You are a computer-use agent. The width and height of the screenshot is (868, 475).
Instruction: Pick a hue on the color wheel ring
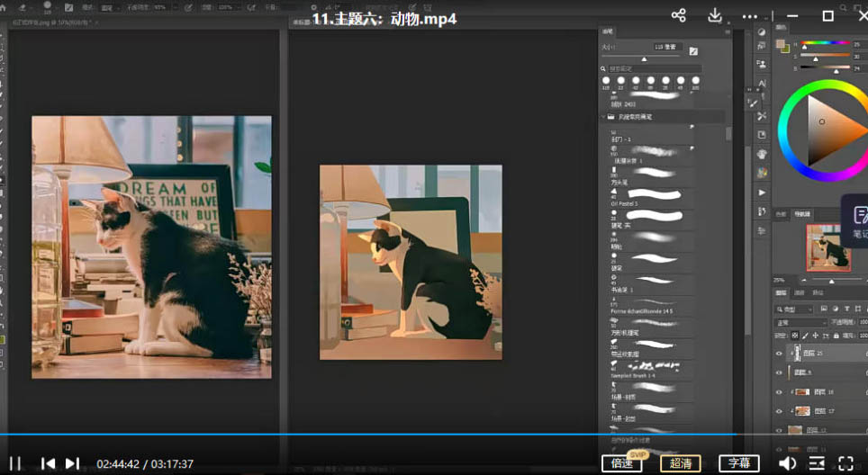[x=782, y=131]
